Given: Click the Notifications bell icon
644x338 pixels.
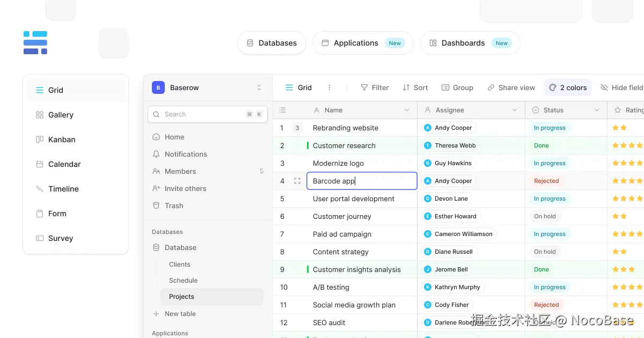Looking at the screenshot, I should coord(156,155).
